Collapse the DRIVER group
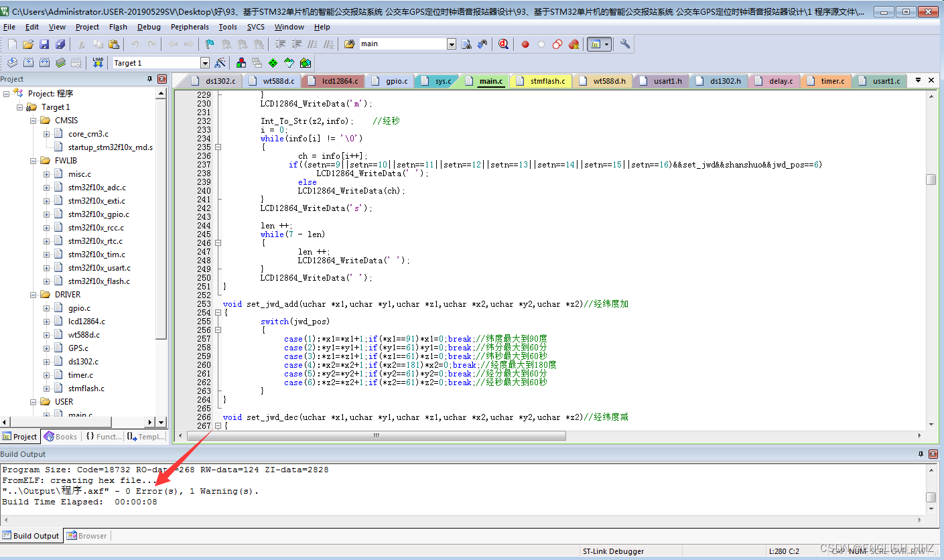The width and height of the screenshot is (944, 560). click(33, 295)
